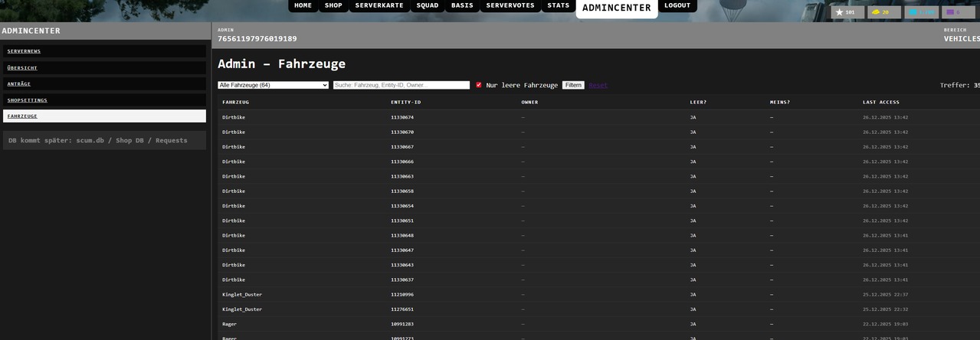Uncheck the Nur leere Fahrzeuge checkbox
This screenshot has height=340, width=980.
(x=479, y=85)
